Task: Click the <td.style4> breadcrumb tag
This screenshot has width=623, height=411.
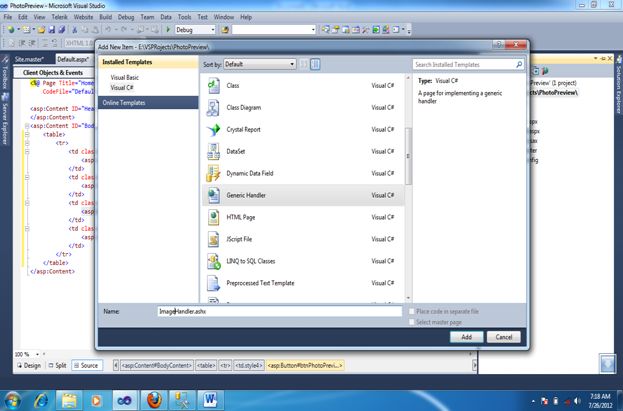Action: pyautogui.click(x=249, y=365)
